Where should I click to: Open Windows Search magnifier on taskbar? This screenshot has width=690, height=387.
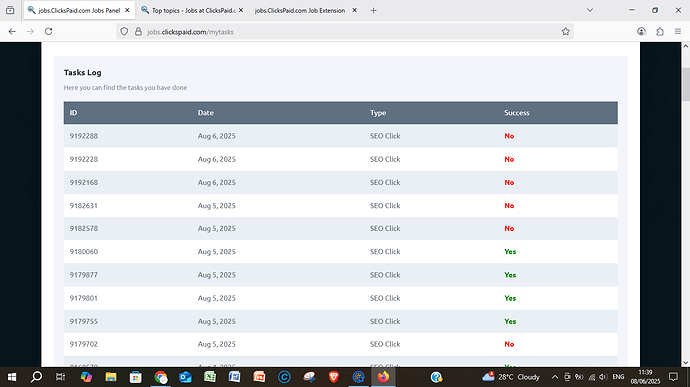click(x=37, y=377)
